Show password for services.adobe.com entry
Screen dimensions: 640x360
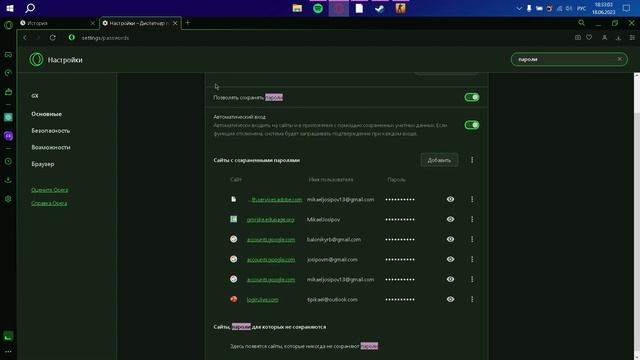(450, 199)
